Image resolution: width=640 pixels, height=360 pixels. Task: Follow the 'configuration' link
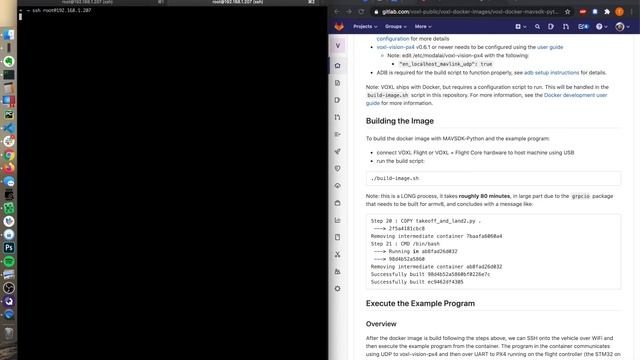click(x=393, y=39)
